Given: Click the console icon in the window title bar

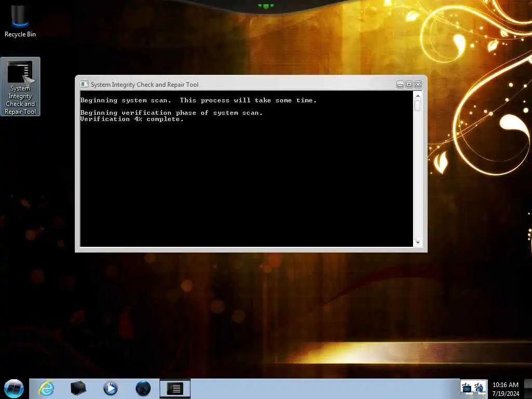Looking at the screenshot, I should point(84,84).
